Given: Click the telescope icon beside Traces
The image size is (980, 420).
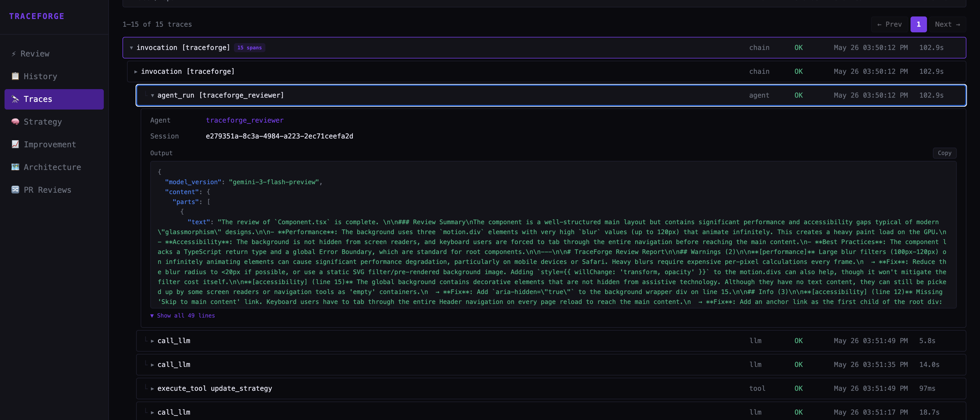Looking at the screenshot, I should [x=15, y=99].
